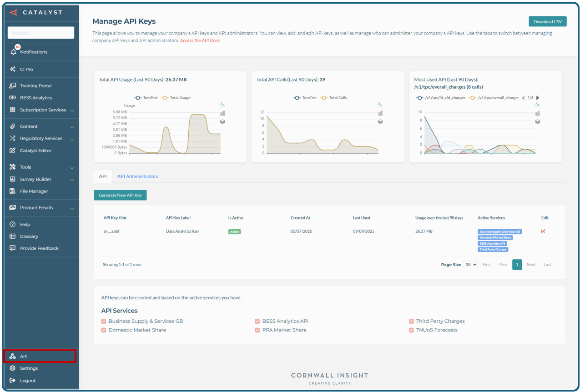The height and width of the screenshot is (392, 580).
Task: Open the Catalyst Editor pencil icon
Action: point(13,151)
